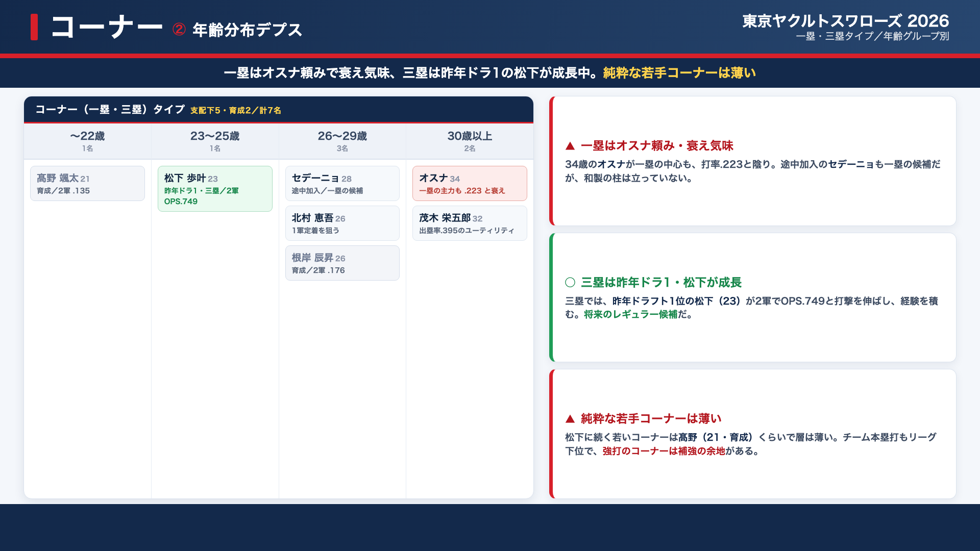Select the 根岸 辰昇 player card
Image resolution: width=980 pixels, height=551 pixels.
[342, 263]
